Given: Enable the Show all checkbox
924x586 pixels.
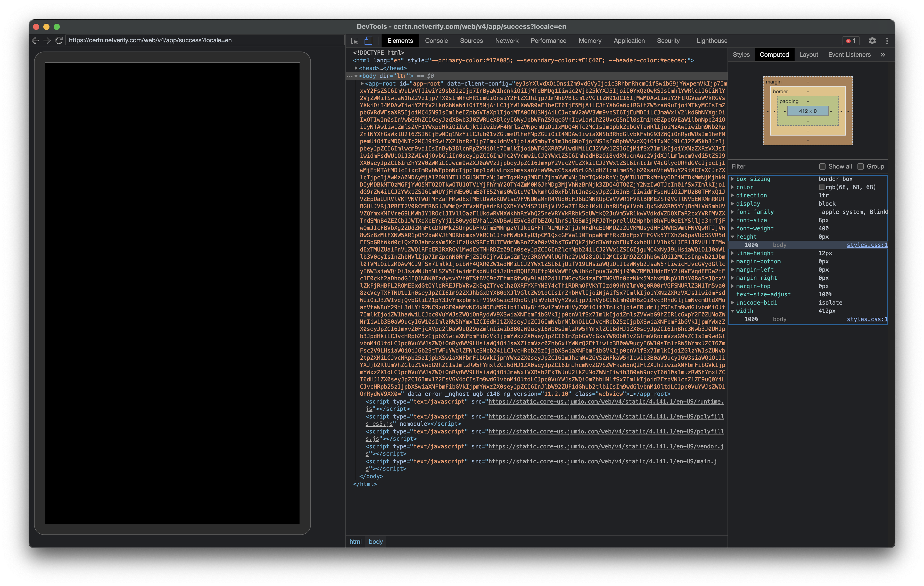Looking at the screenshot, I should pyautogui.click(x=822, y=166).
